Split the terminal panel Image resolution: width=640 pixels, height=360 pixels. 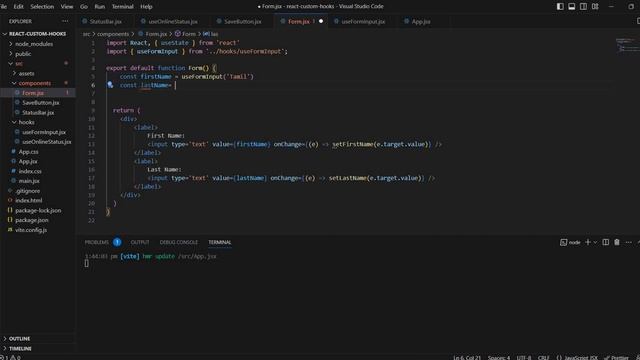(606, 242)
